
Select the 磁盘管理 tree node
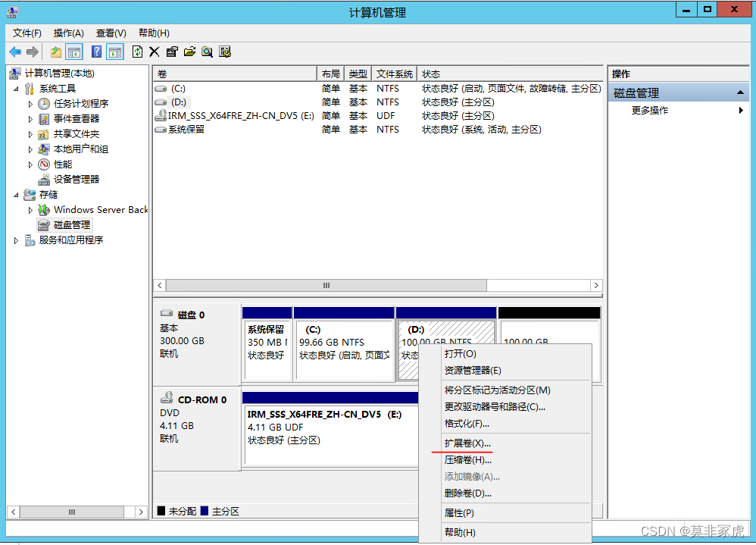71,225
